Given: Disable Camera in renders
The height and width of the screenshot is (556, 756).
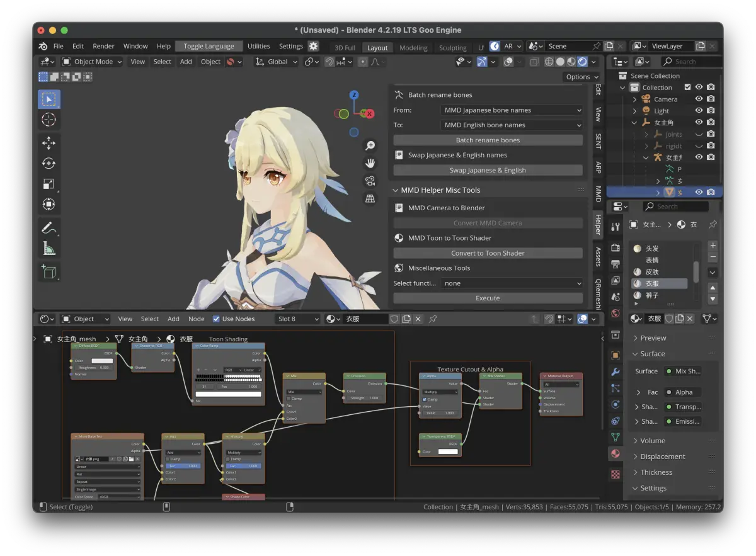Looking at the screenshot, I should coord(711,99).
